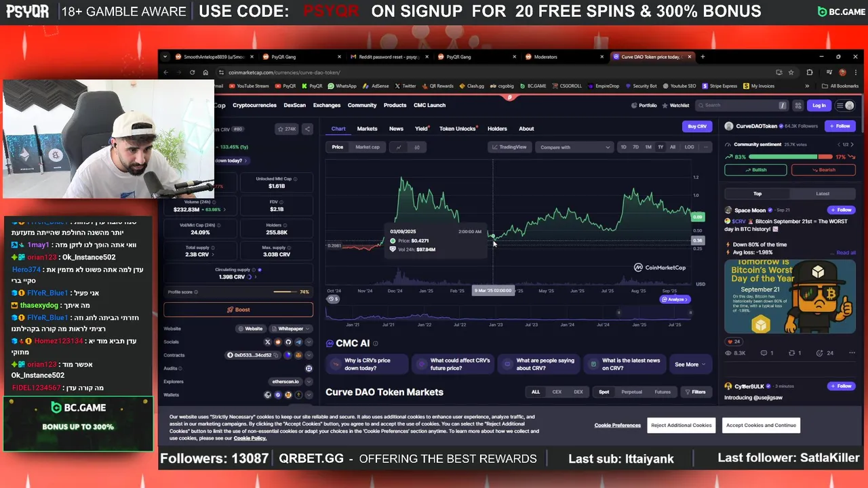Select Market cap chart toggle
868x488 pixels.
[368, 147]
